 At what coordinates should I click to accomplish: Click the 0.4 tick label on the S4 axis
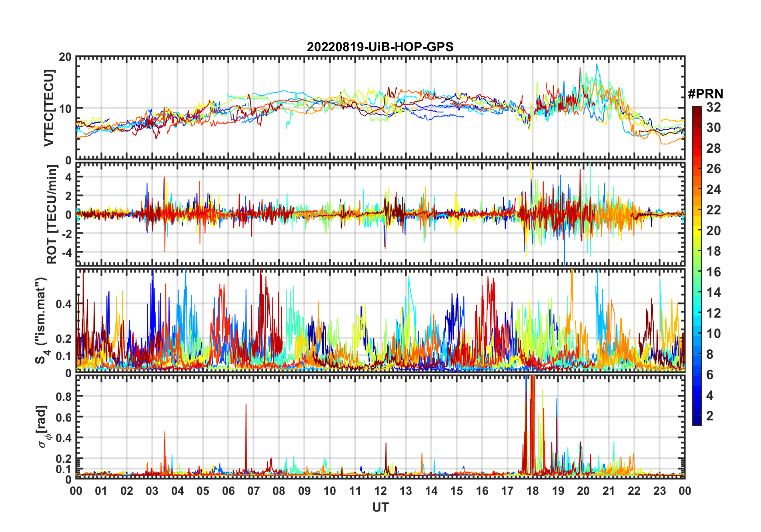(64, 304)
